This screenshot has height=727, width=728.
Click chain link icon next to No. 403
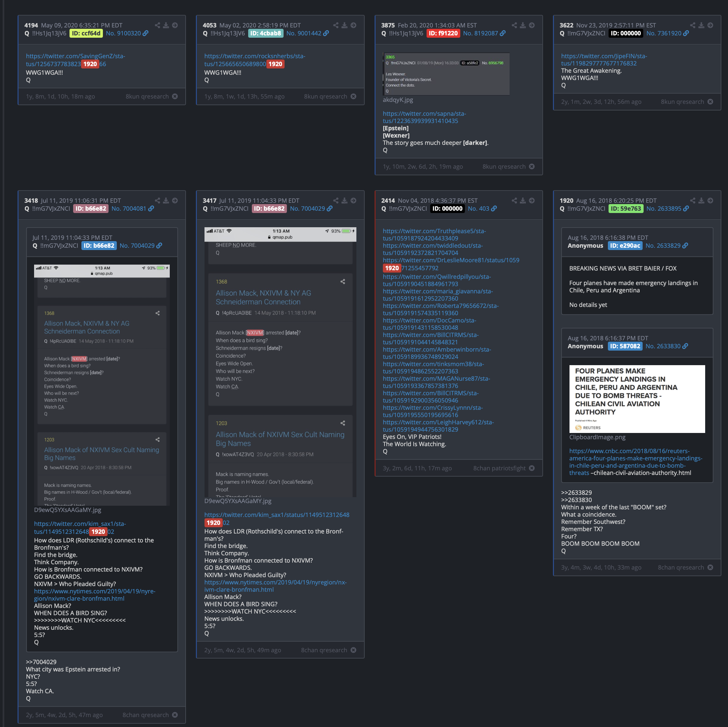[x=494, y=208]
